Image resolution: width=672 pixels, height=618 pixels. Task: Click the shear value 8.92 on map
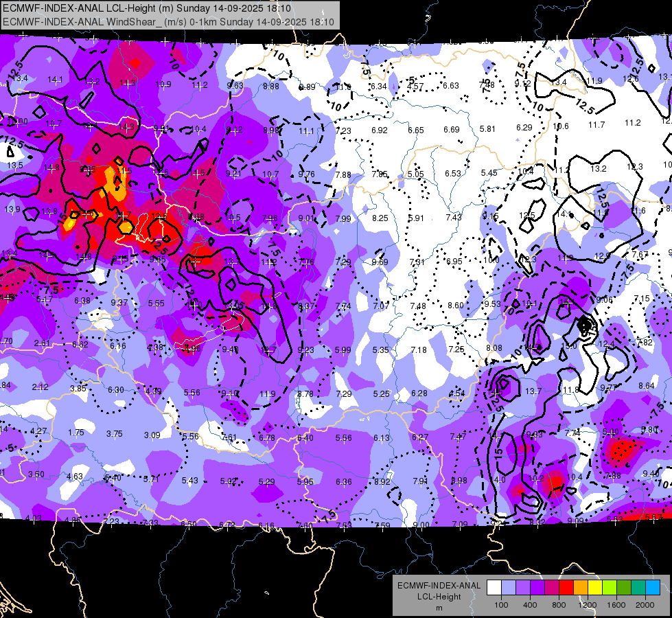click(382, 481)
